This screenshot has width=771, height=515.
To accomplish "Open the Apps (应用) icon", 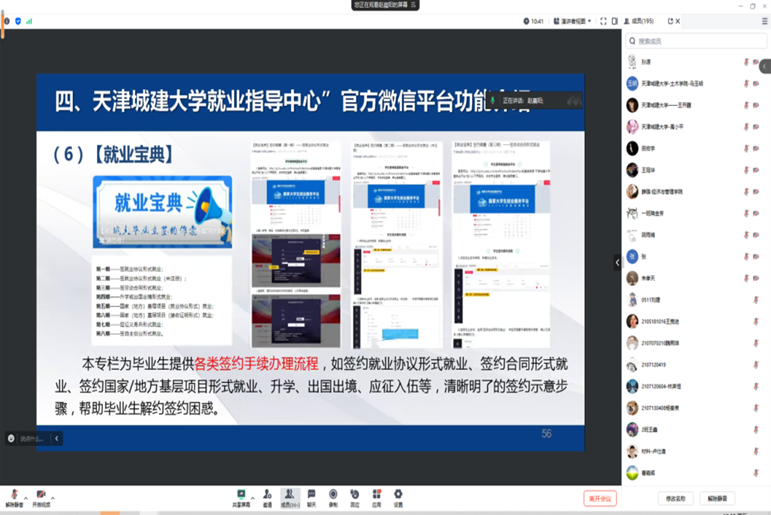I will coord(377,495).
